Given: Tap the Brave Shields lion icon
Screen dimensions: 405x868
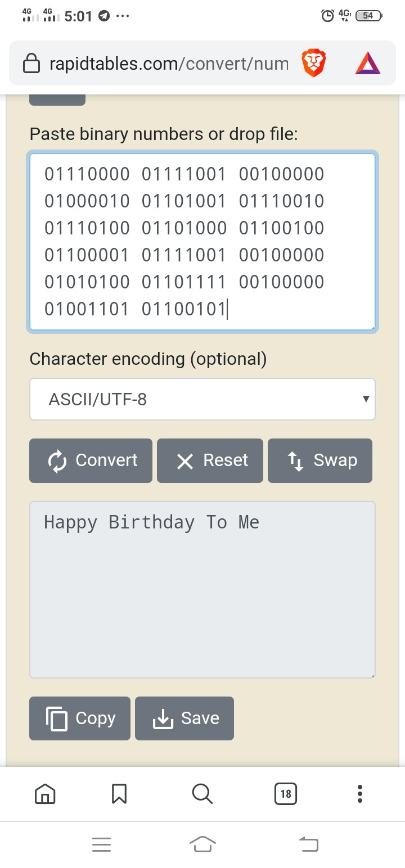Looking at the screenshot, I should click(313, 63).
